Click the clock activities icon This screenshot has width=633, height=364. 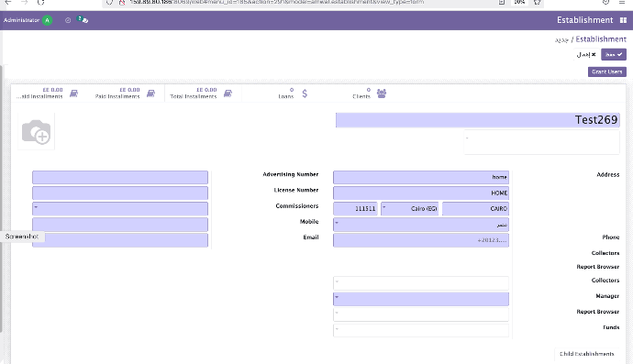tap(68, 20)
